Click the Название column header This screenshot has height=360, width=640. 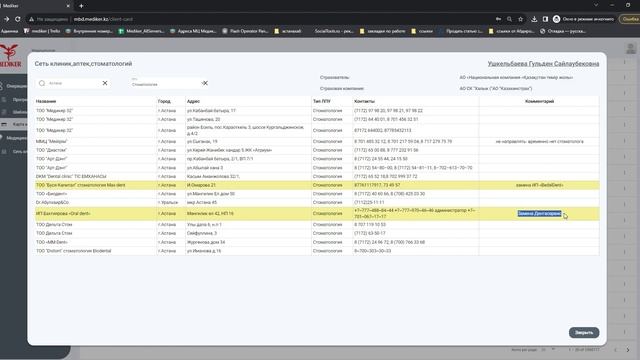46,101
